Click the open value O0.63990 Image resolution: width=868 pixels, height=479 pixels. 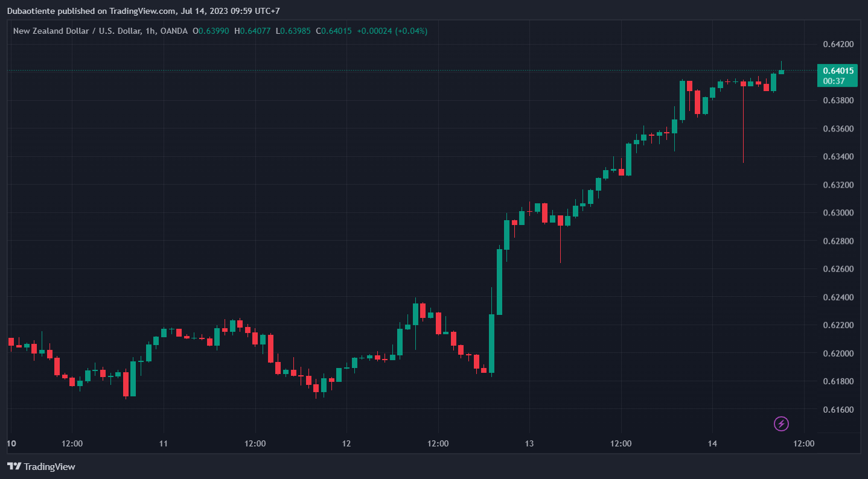point(211,31)
